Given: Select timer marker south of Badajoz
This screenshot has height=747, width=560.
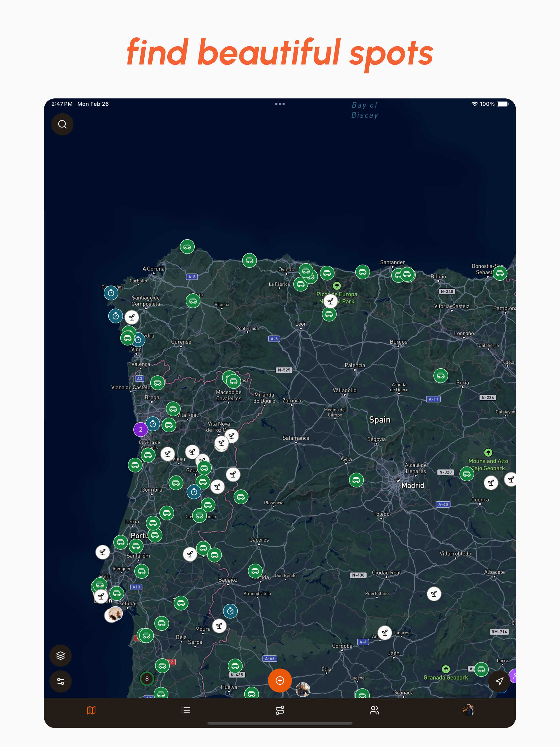Looking at the screenshot, I should click(230, 611).
